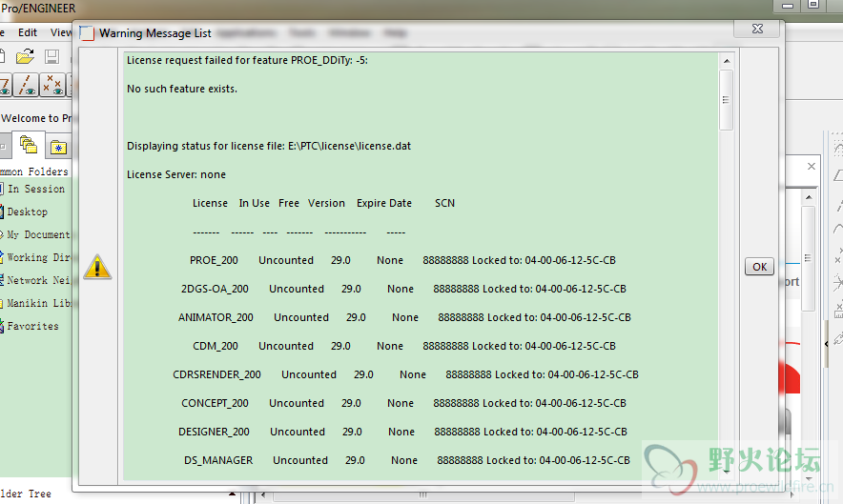The height and width of the screenshot is (504, 843).
Task: Click the SCN column header
Action: pyautogui.click(x=444, y=203)
